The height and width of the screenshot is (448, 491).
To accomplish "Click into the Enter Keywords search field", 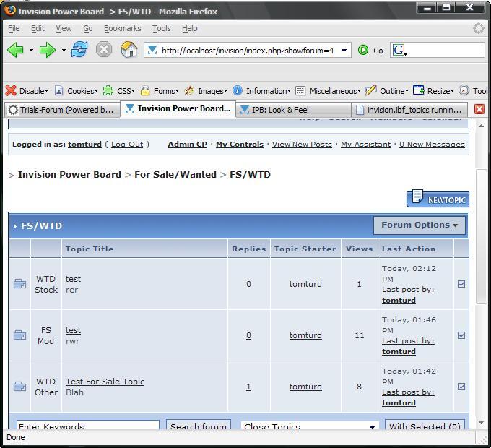I will pos(88,425).
